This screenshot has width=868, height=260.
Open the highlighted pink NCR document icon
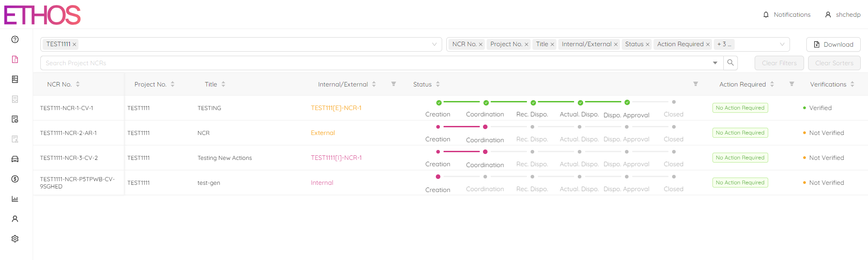(15, 59)
